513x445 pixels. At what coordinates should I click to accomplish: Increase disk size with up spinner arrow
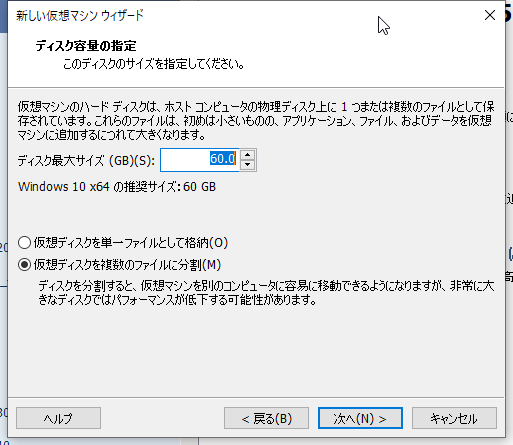[x=248, y=155]
